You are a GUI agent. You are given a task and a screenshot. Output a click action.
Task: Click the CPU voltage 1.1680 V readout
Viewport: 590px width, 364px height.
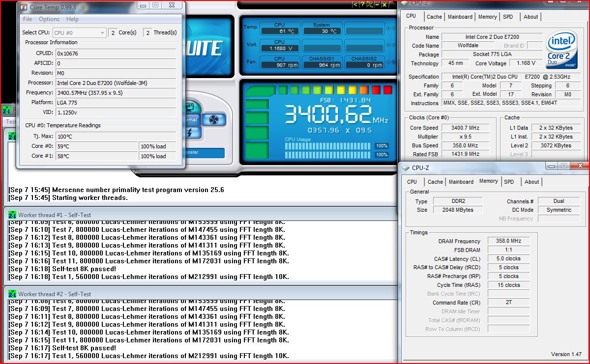point(279,48)
